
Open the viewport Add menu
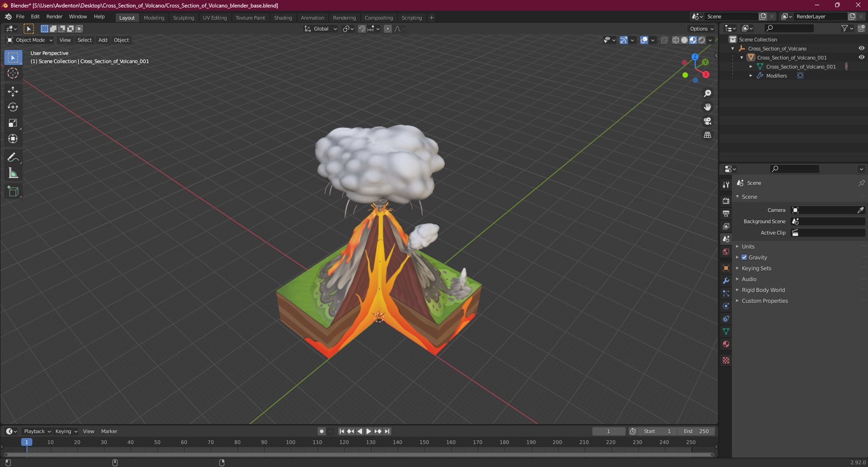(103, 40)
